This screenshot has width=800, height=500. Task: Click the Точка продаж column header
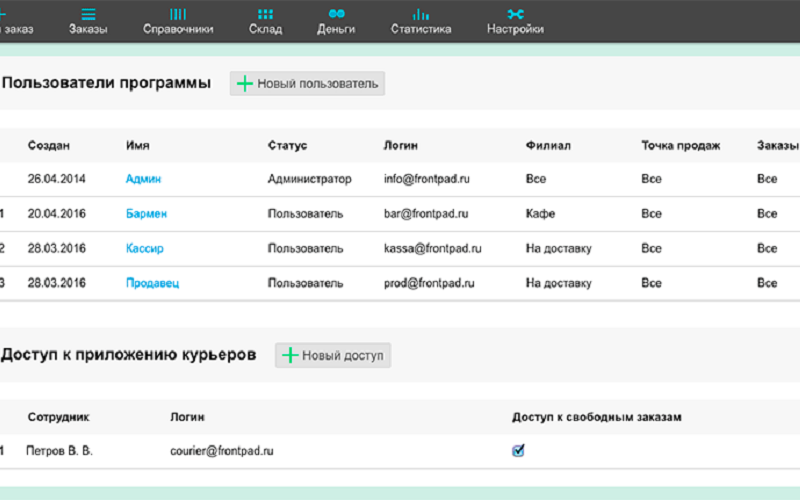pyautogui.click(x=681, y=146)
